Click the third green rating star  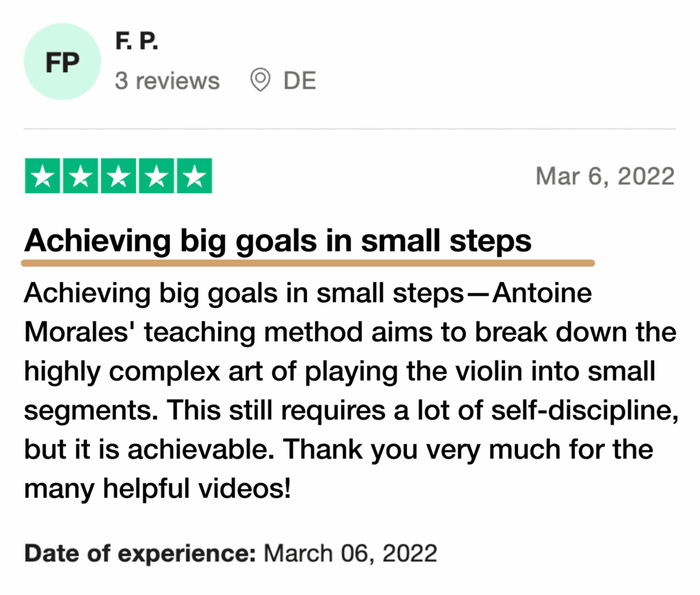(x=118, y=176)
